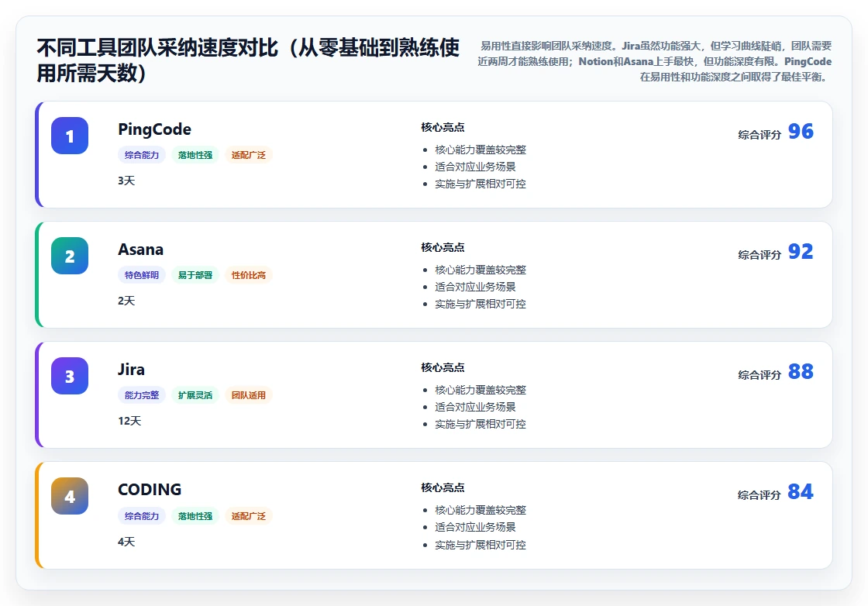
Task: Select the PingCode tool name
Action: [154, 129]
